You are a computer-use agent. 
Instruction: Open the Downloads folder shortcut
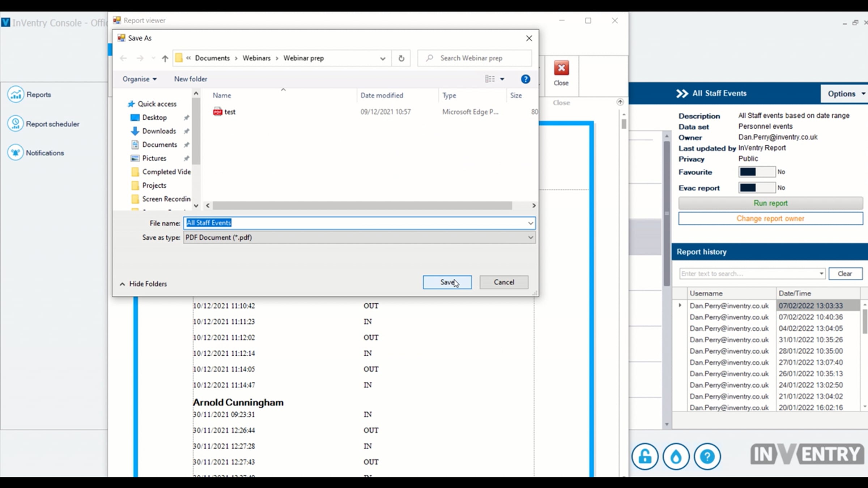click(159, 131)
